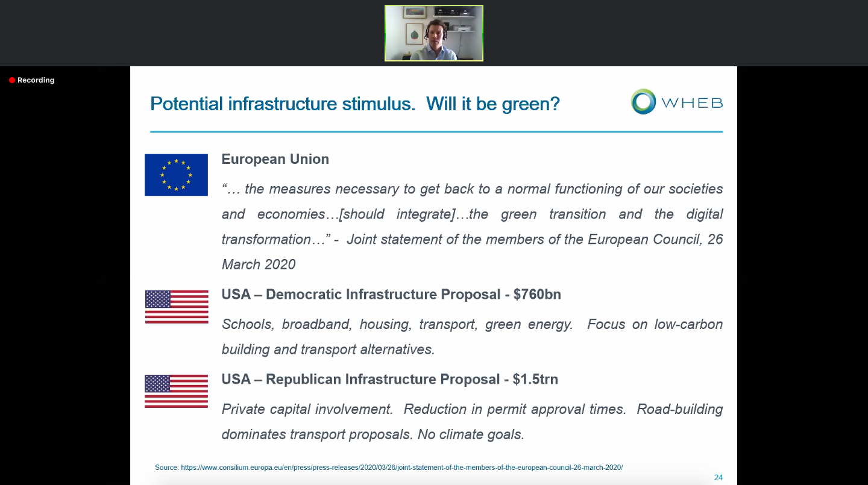This screenshot has height=485, width=868.
Task: Click the US flag beside Republican proposal
Action: 176,391
